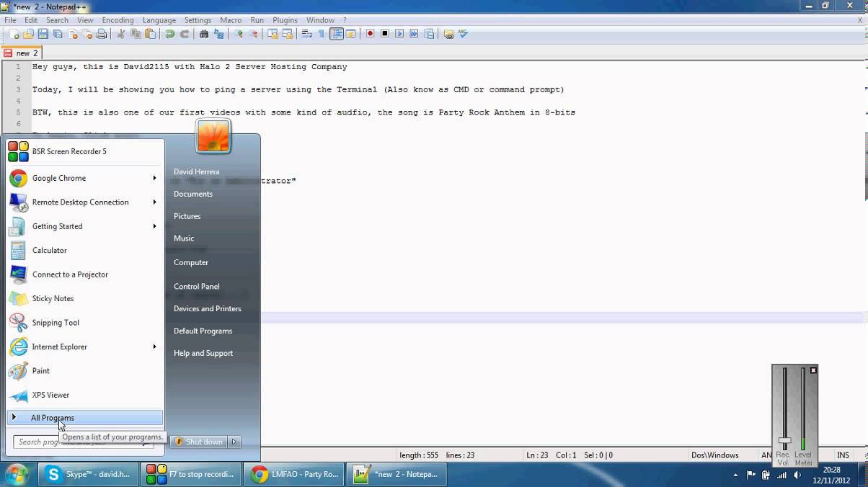Open XPS Viewer from Start menu
Viewport: 868px width, 487px height.
(85, 395)
